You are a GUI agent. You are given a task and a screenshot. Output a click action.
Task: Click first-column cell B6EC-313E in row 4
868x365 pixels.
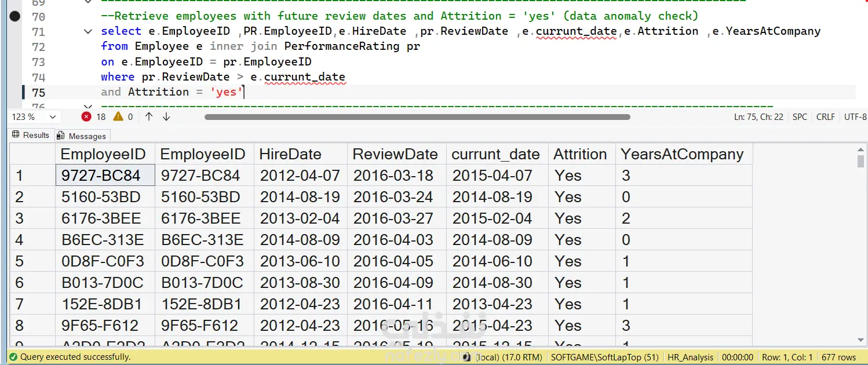pyautogui.click(x=105, y=240)
